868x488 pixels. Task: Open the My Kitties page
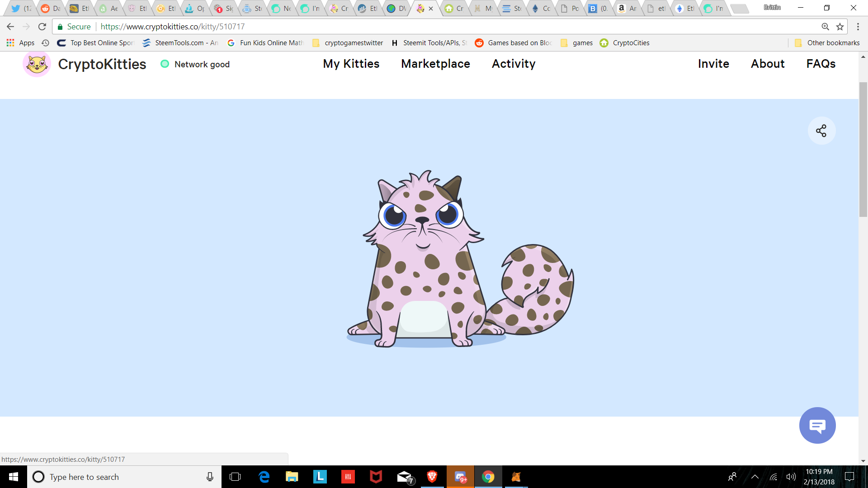coord(351,64)
